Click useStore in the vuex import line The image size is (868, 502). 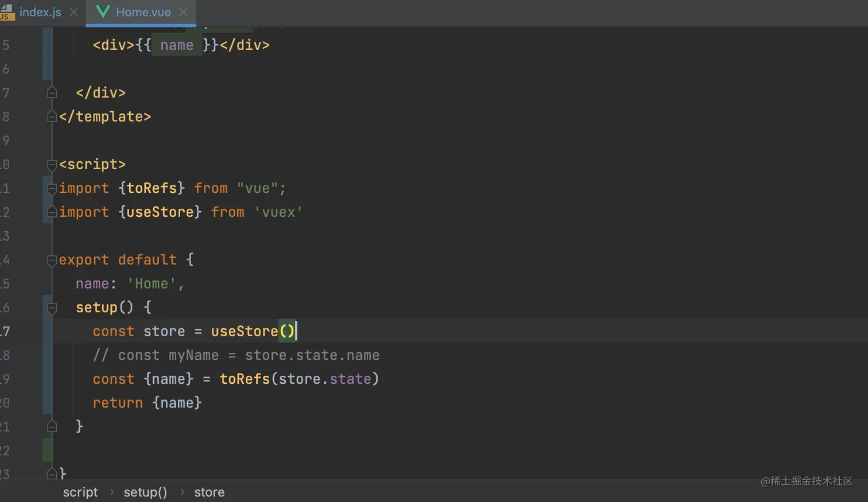160,212
